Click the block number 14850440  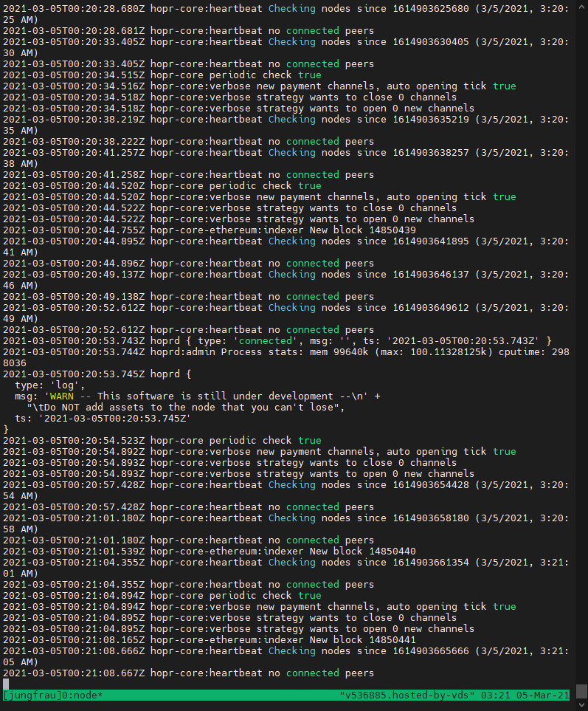392,551
